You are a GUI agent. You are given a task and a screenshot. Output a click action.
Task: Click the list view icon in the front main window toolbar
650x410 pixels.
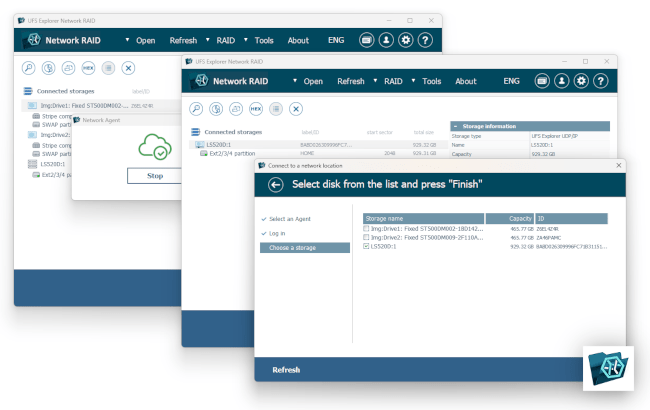pyautogui.click(x=276, y=109)
